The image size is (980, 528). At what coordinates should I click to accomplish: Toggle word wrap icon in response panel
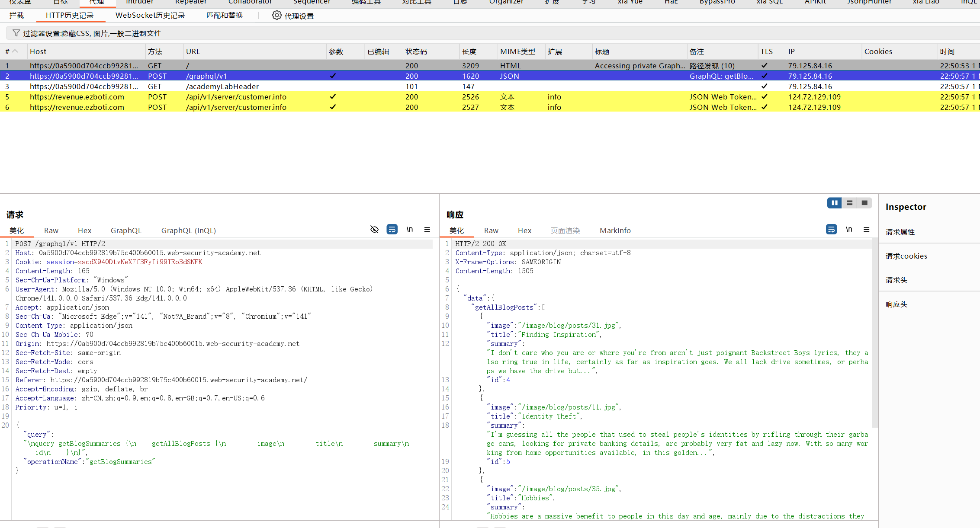(831, 230)
